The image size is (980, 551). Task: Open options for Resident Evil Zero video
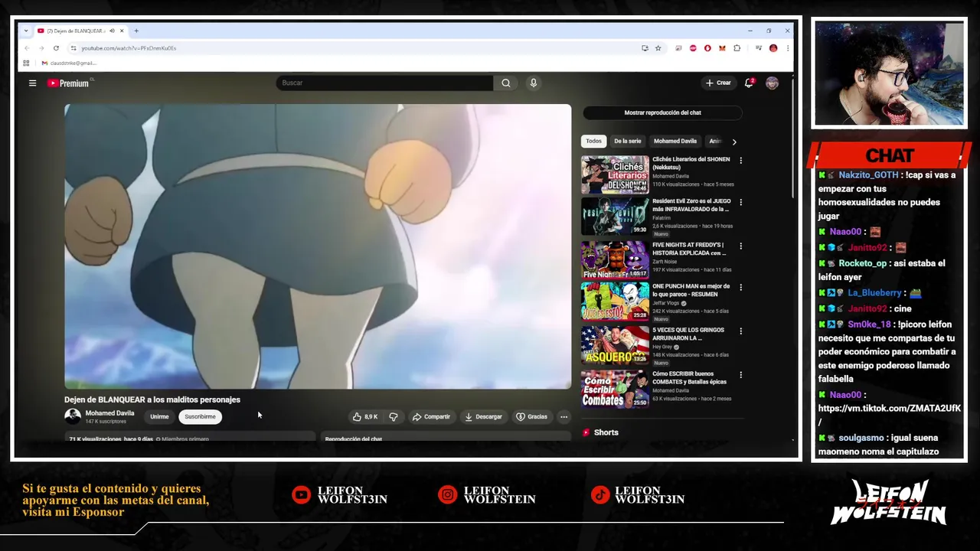pyautogui.click(x=740, y=203)
